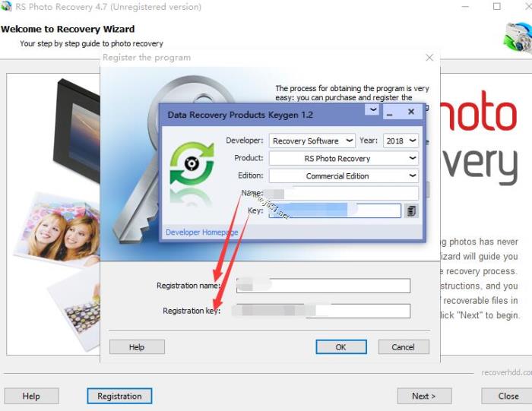
Task: Click the Registration name field
Action: [x=323, y=286]
